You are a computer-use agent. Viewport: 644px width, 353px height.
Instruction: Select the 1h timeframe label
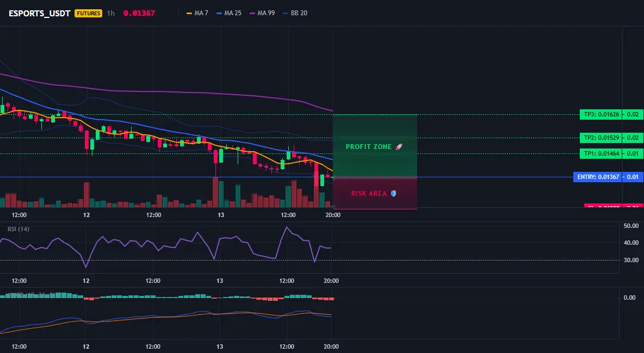tap(111, 13)
